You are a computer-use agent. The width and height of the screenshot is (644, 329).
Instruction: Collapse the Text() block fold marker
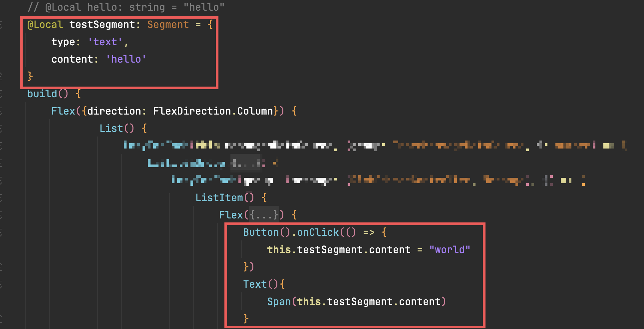[1, 284]
